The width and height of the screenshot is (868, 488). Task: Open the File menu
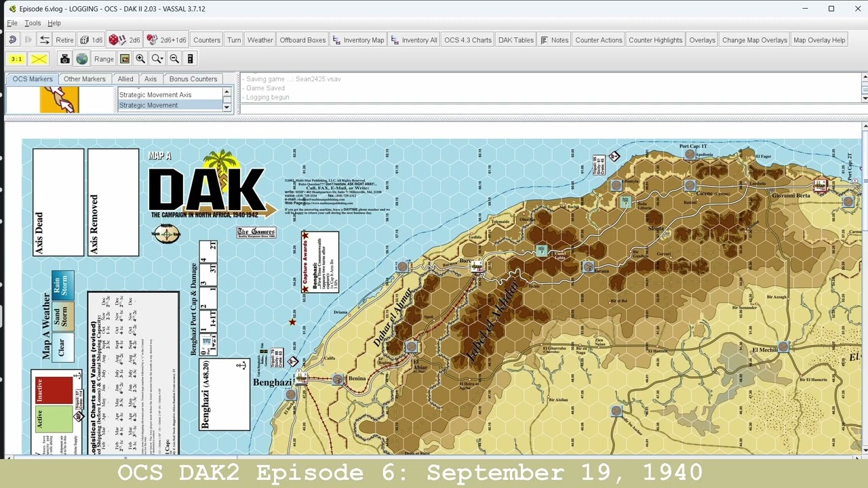coord(12,23)
